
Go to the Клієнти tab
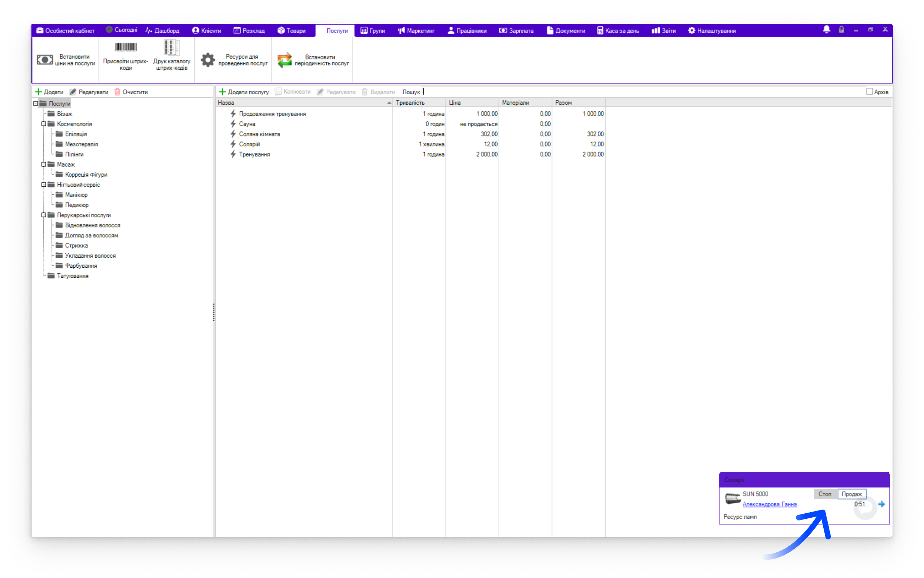tap(206, 31)
